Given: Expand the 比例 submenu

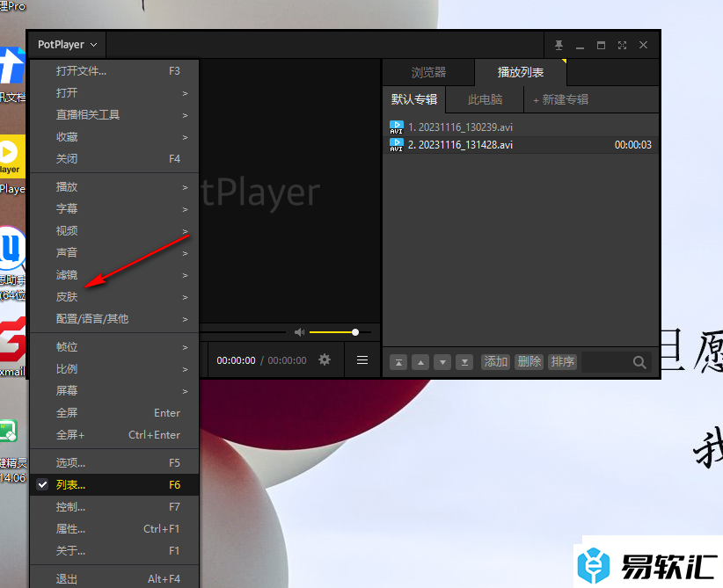Looking at the screenshot, I should [114, 369].
